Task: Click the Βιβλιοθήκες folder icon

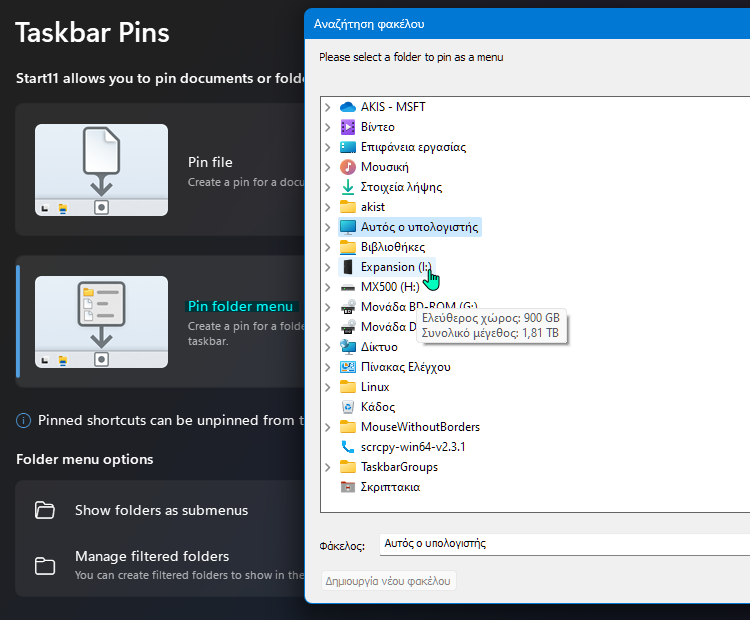Action: click(348, 247)
